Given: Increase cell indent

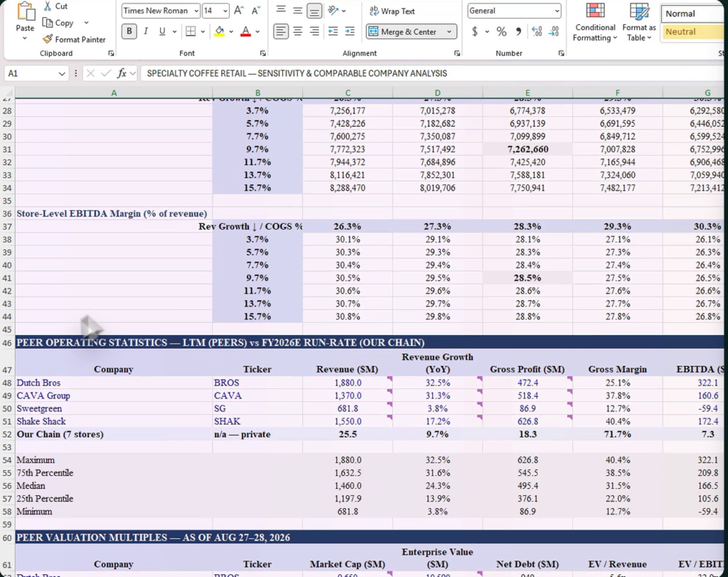Looking at the screenshot, I should tap(350, 31).
